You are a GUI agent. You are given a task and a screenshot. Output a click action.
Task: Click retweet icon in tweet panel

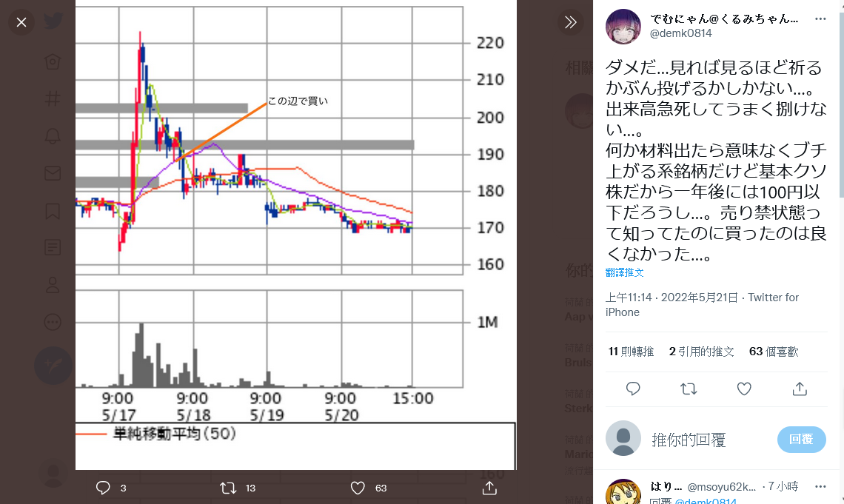pyautogui.click(x=689, y=389)
